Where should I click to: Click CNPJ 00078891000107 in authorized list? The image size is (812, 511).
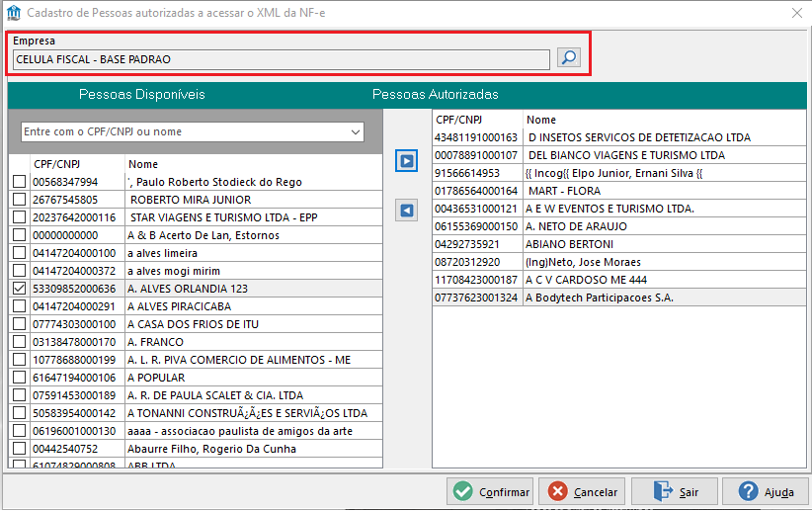coord(476,155)
